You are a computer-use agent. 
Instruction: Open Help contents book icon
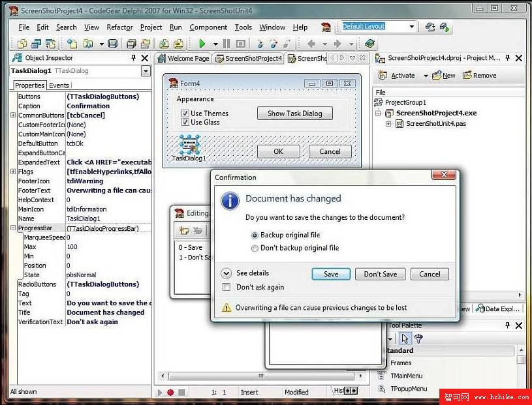370,44
